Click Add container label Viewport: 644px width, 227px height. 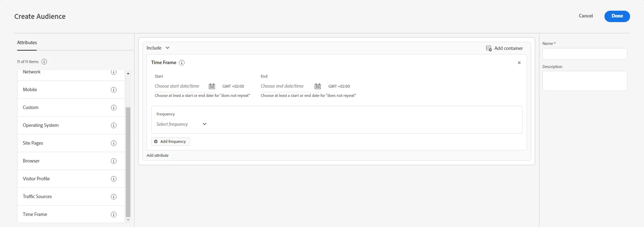[509, 48]
